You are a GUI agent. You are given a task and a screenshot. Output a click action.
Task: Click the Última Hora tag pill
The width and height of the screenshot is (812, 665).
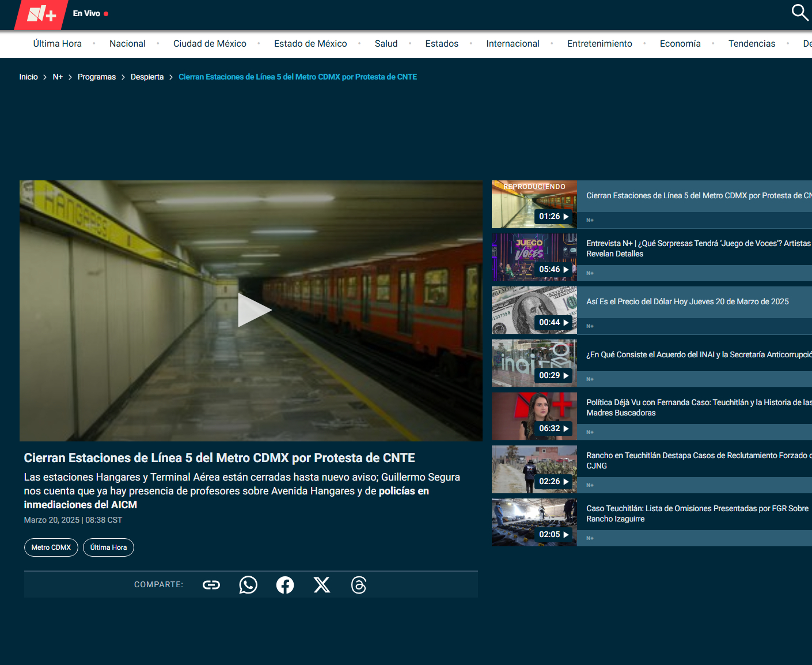pyautogui.click(x=108, y=547)
